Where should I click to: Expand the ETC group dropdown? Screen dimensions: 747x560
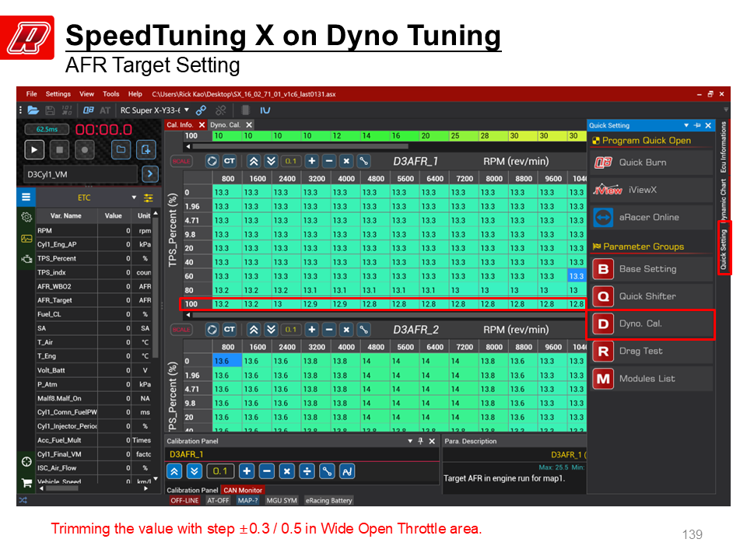[x=134, y=197]
